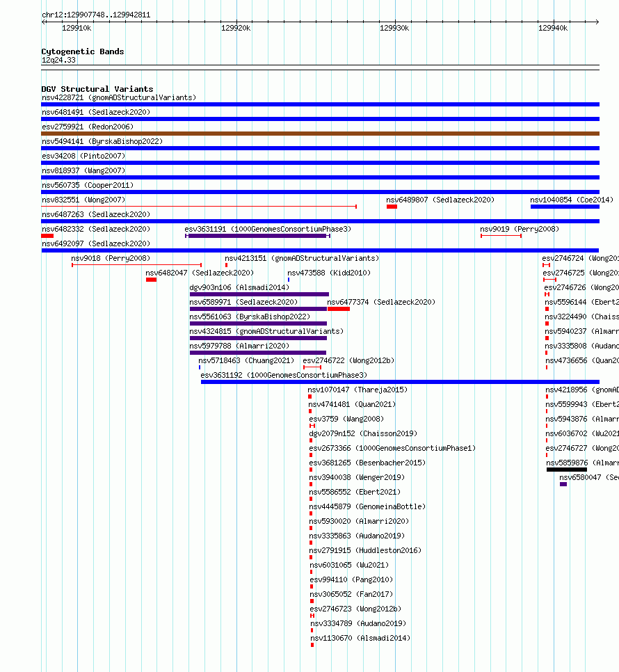The height and width of the screenshot is (672, 619).
Task: Select the nsv6482047 (Sedlazeck2020) label
Action: click(200, 273)
